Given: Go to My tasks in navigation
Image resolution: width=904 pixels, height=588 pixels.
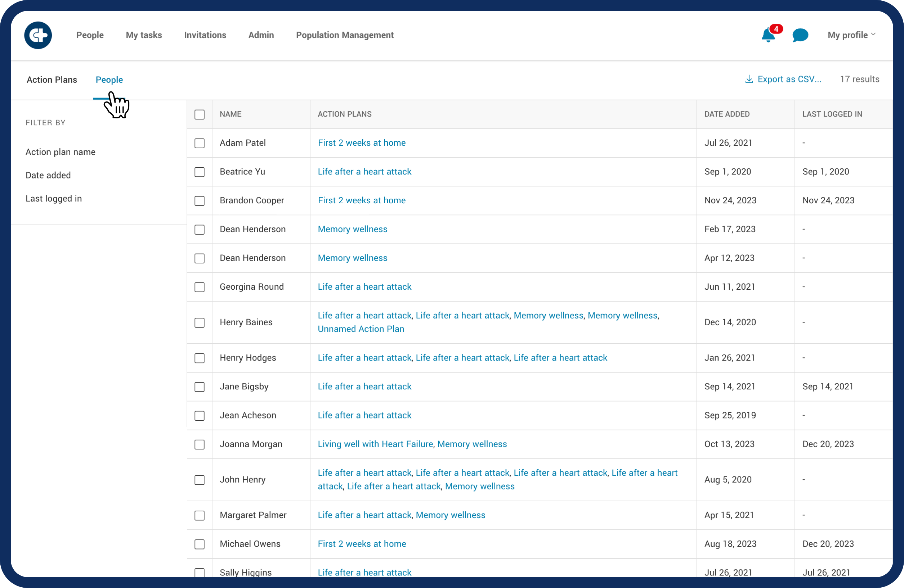Looking at the screenshot, I should click(144, 35).
